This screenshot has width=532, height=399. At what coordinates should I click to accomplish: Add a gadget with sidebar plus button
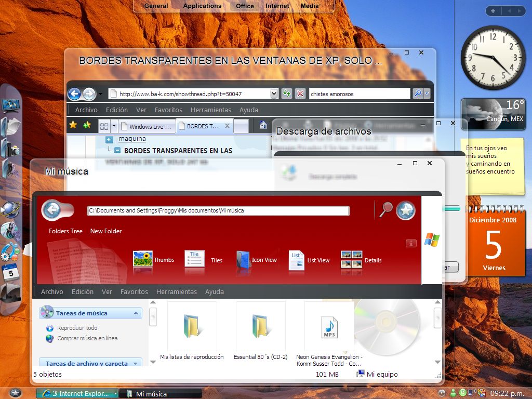pos(493,11)
